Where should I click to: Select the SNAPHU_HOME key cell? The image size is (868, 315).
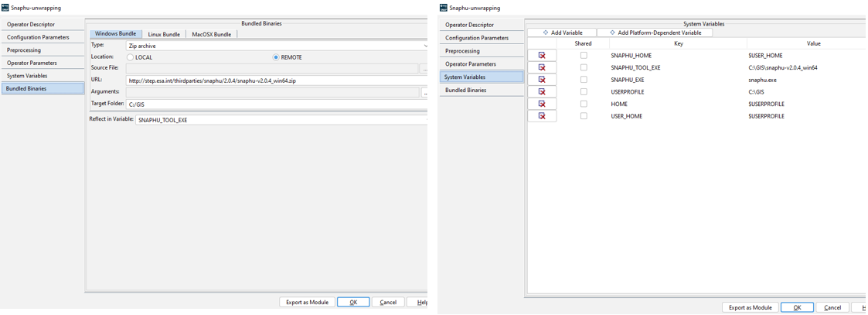(x=678, y=56)
